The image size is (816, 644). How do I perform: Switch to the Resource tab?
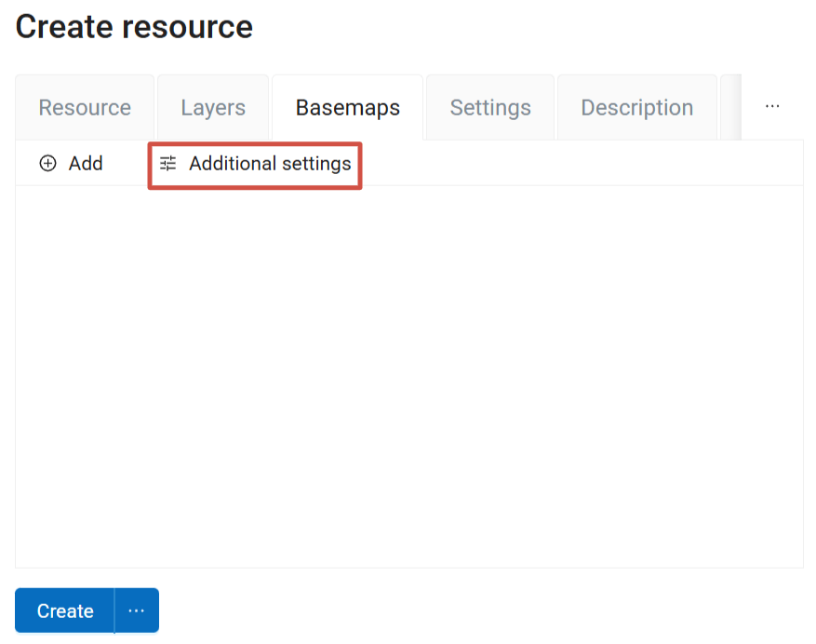point(85,108)
